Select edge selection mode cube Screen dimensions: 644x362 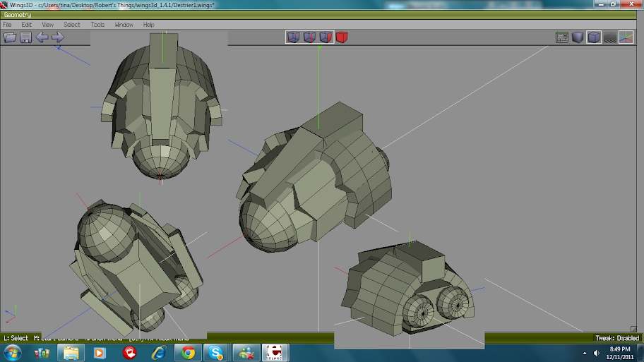tap(309, 37)
